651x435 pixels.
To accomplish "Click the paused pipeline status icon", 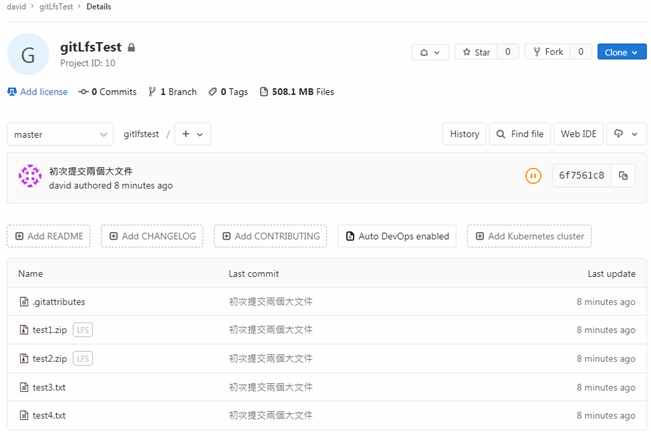I will (x=533, y=176).
